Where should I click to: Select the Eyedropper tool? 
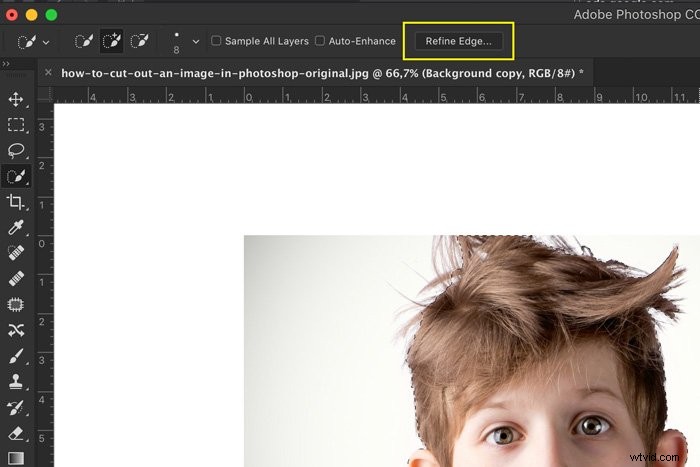pyautogui.click(x=16, y=228)
